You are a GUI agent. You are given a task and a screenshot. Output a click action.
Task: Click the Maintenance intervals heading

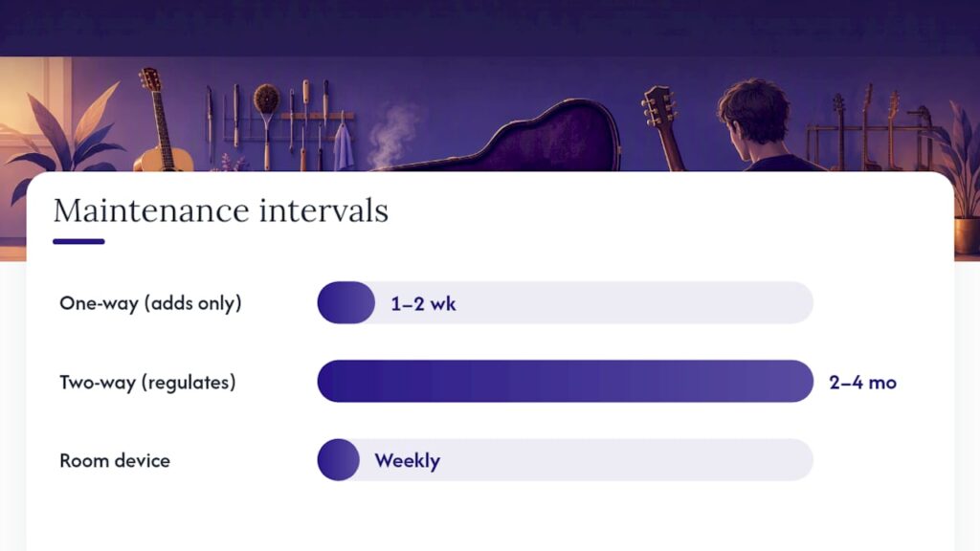click(x=221, y=210)
